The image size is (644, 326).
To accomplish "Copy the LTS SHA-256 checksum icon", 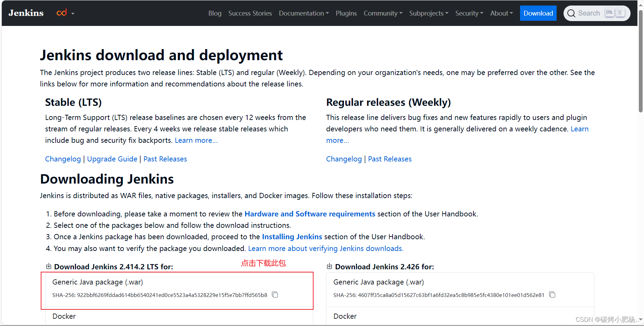I will pos(275,295).
